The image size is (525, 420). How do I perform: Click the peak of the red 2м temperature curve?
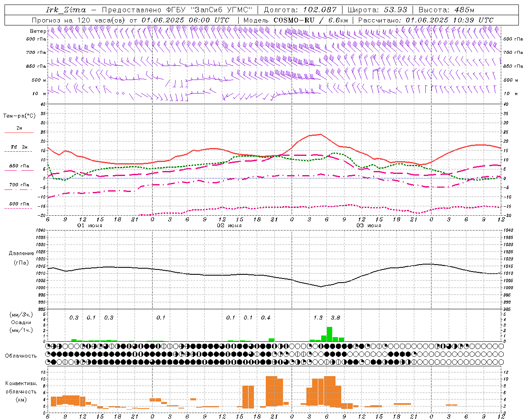click(320, 134)
